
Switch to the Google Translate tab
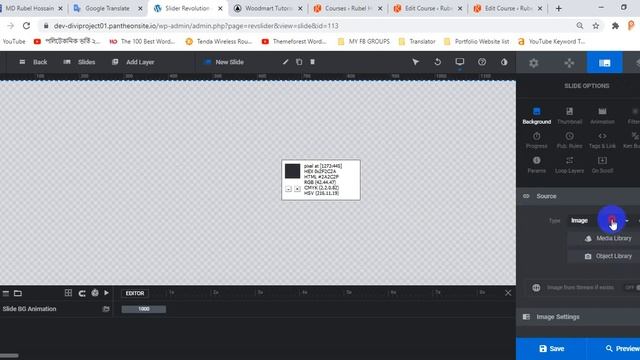coord(106,8)
